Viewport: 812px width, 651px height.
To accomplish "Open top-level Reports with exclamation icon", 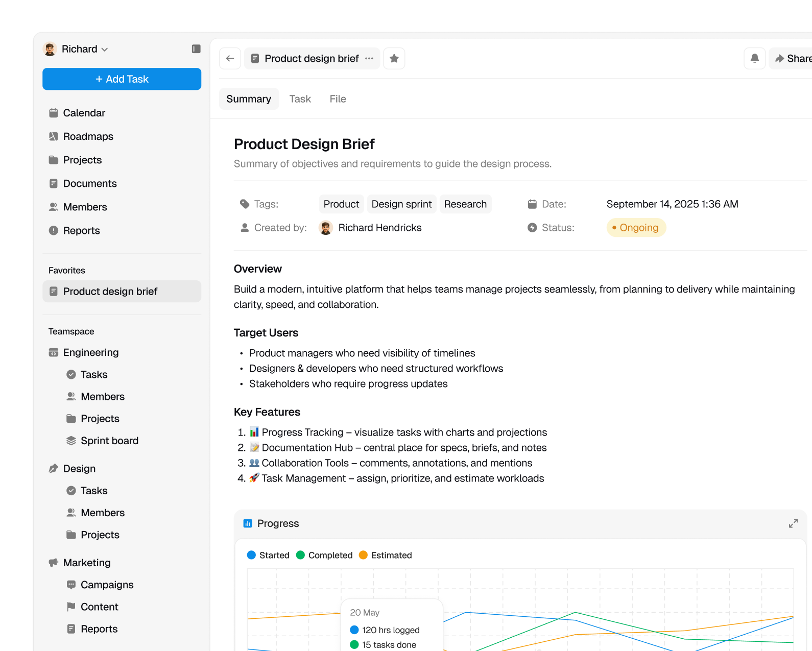I will (x=122, y=230).
